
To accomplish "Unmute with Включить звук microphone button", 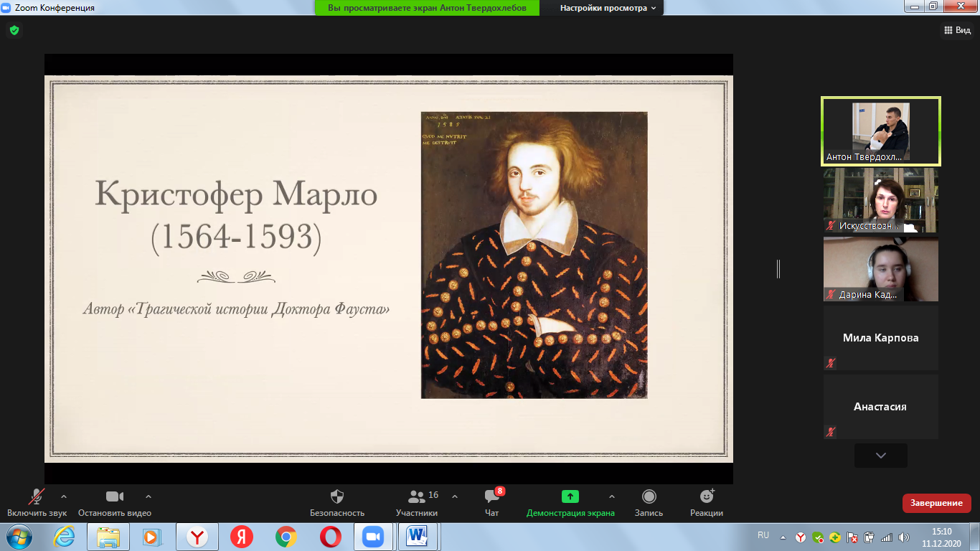I will point(37,502).
